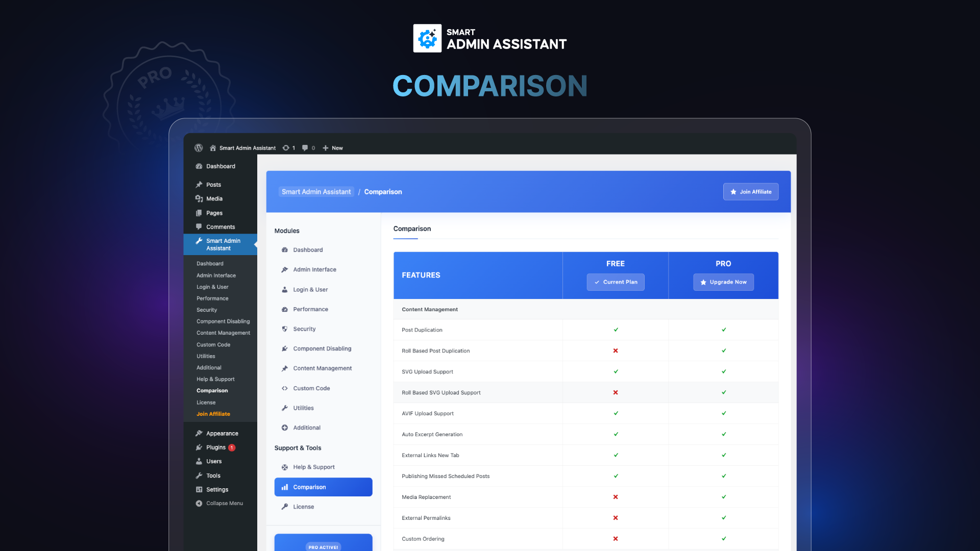Collapse the WordPress admin menu

click(x=224, y=504)
